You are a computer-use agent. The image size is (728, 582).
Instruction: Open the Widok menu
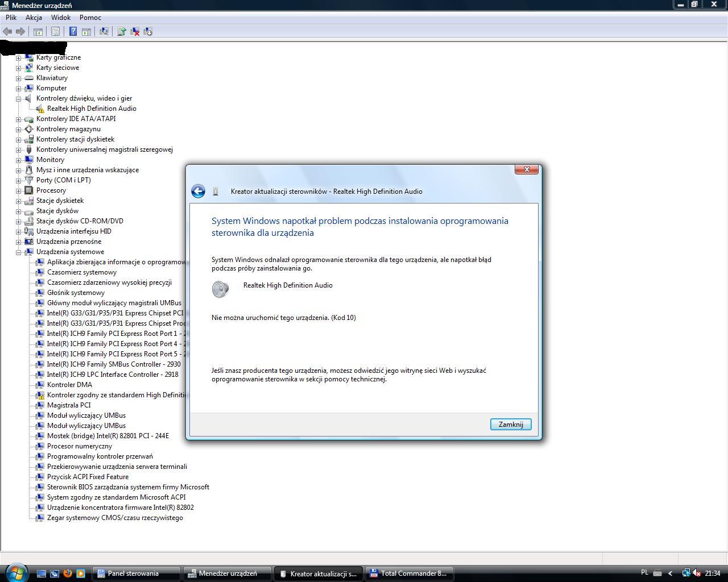click(61, 18)
